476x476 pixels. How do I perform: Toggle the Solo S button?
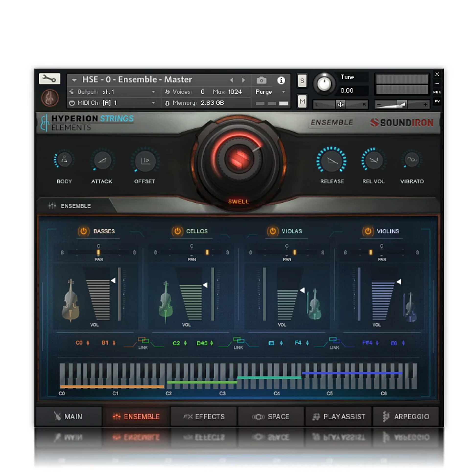coord(302,80)
